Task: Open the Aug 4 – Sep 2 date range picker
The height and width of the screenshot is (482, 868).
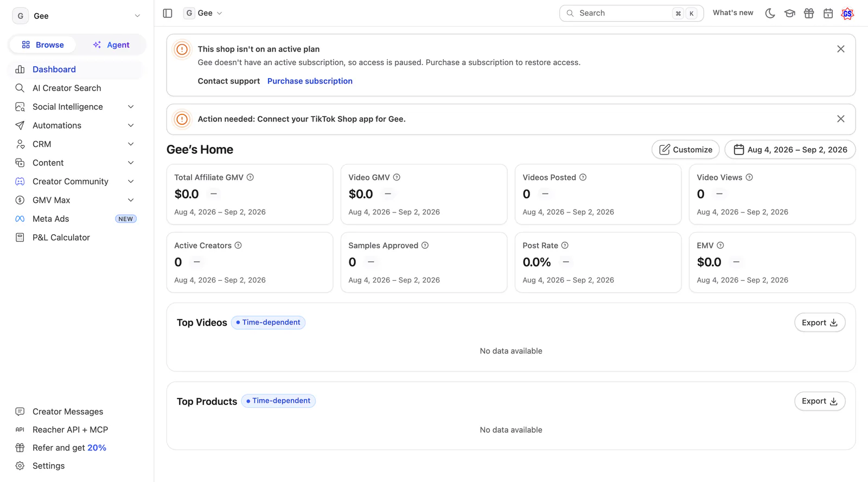Action: [x=790, y=150]
